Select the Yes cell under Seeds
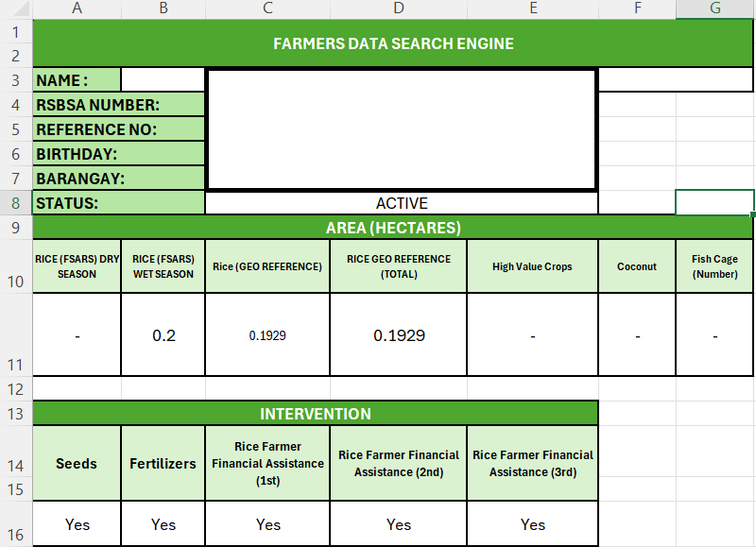The height and width of the screenshot is (547, 756). [77, 524]
